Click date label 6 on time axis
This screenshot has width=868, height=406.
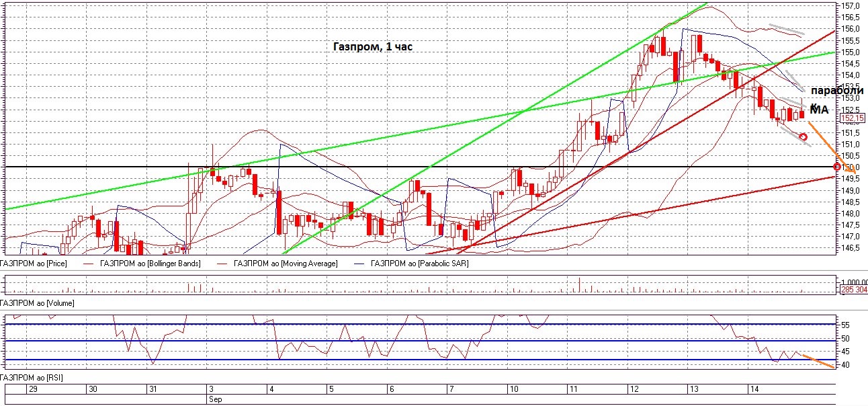pyautogui.click(x=391, y=389)
